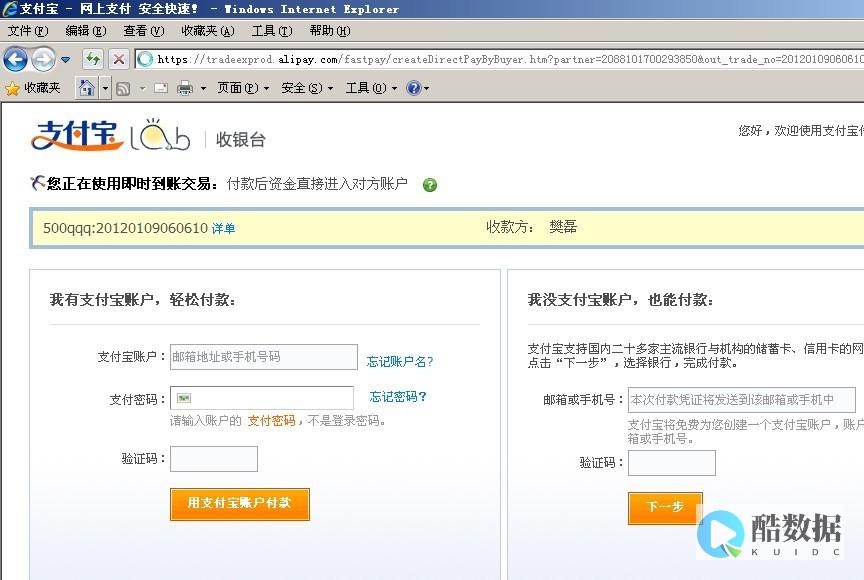Click the 我有支付宝账户，轻松付款 heading

143,300
